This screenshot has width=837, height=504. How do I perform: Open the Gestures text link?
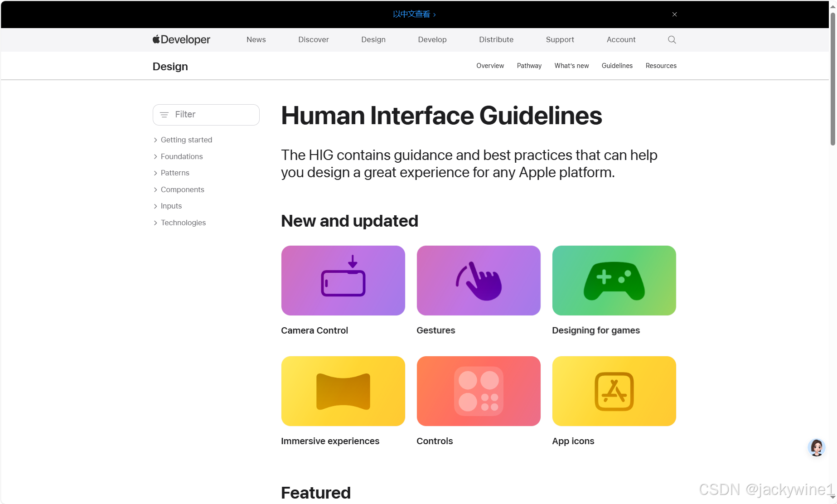436,330
